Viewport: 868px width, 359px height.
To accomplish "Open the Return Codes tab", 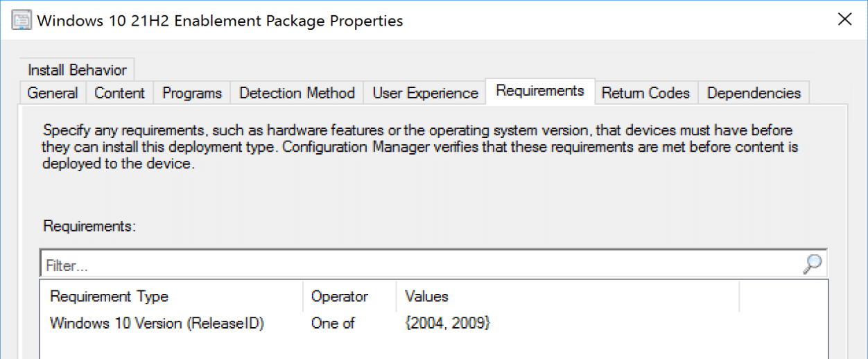I will point(645,93).
